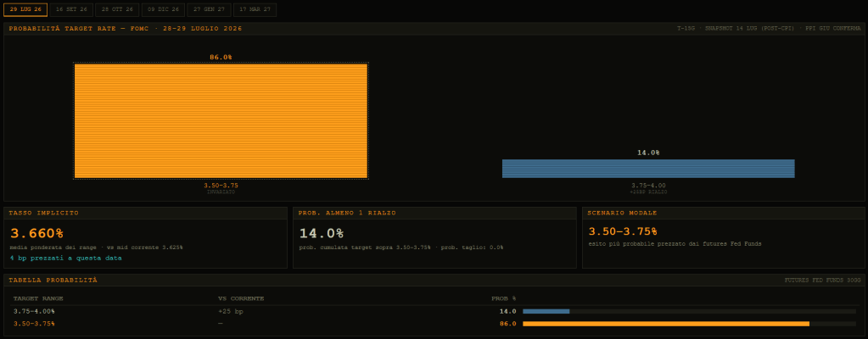
Task: Click the 3.50-3.75% modal scenario value
Action: 622,231
